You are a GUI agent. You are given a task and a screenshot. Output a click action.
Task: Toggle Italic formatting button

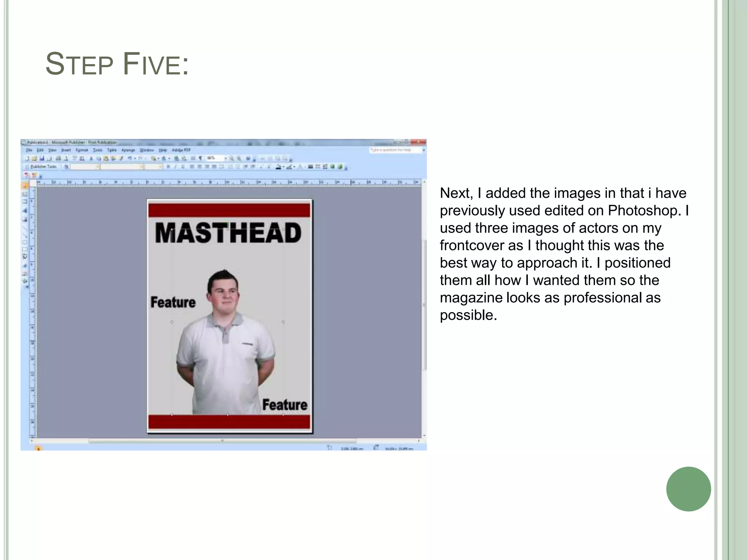[x=175, y=167]
